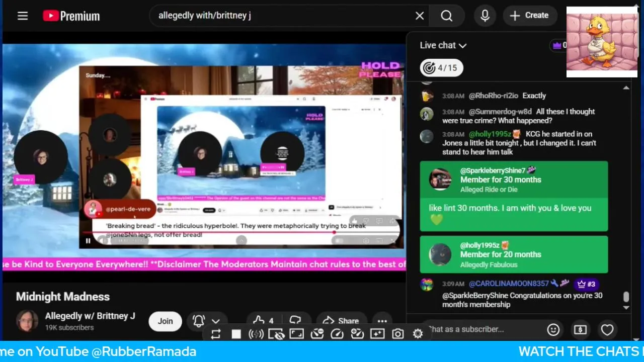Pause the video with the player button
Viewport: 644px width, 362px height.
88,241
